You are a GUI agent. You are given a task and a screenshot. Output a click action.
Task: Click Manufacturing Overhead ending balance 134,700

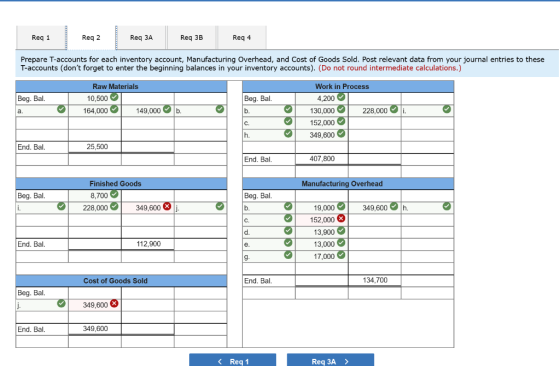(375, 280)
